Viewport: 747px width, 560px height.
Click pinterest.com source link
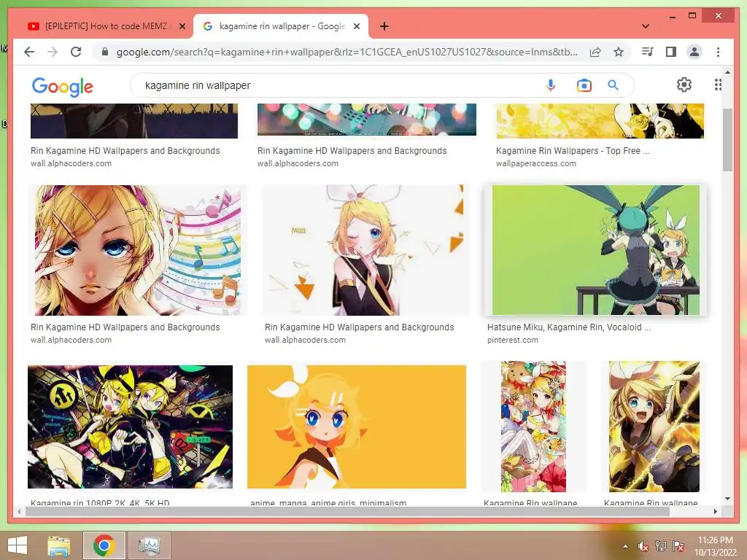(x=513, y=340)
